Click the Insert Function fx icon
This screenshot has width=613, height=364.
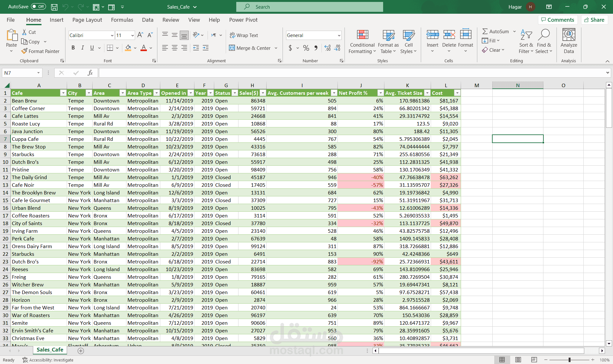pyautogui.click(x=90, y=73)
